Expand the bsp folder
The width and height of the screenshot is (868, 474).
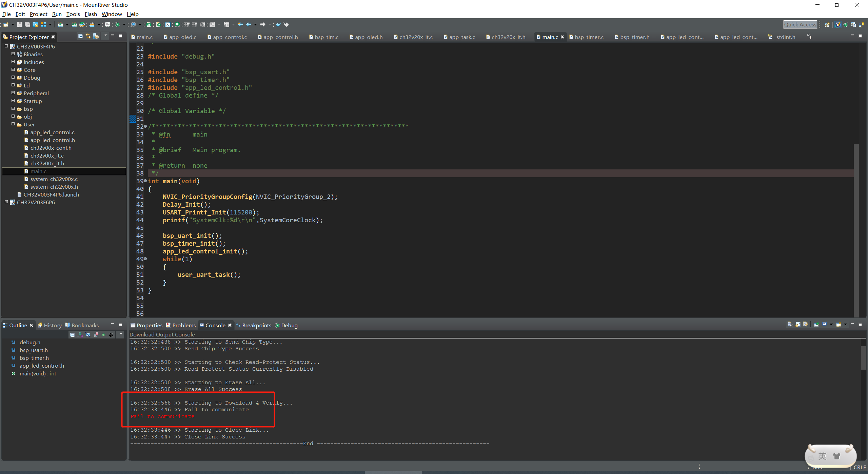click(13, 108)
